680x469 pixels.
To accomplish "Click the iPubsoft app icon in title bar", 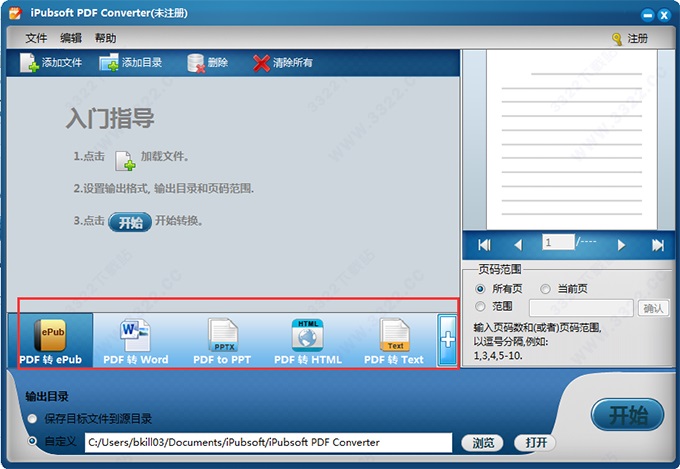I will pos(15,13).
